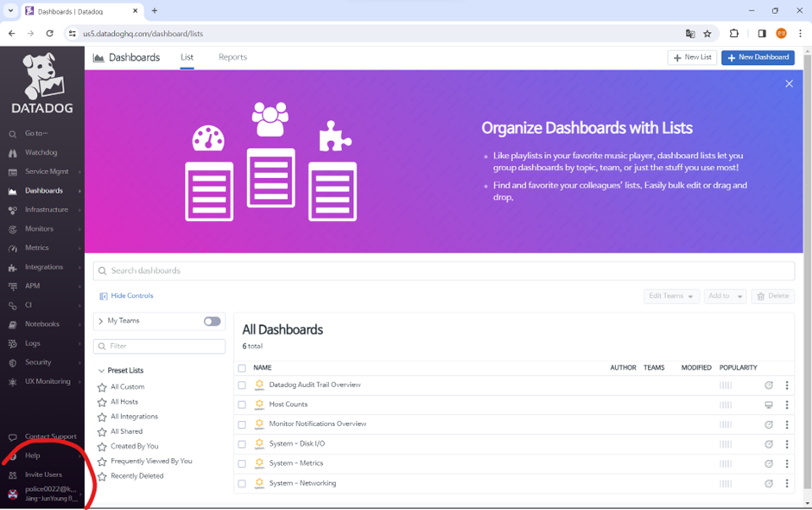Open the Frequently Viewed By You list
The image size is (812, 510).
(x=151, y=462)
